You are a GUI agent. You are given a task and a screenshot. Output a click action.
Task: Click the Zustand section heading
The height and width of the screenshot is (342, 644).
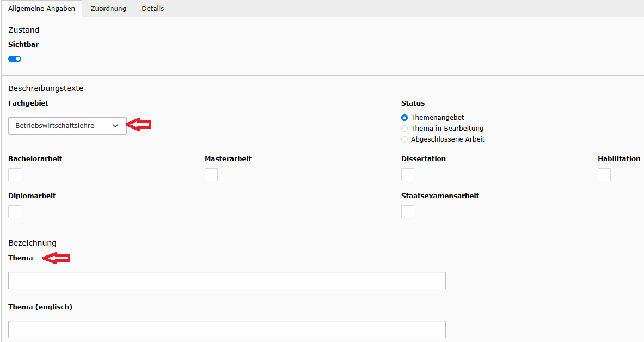24,30
